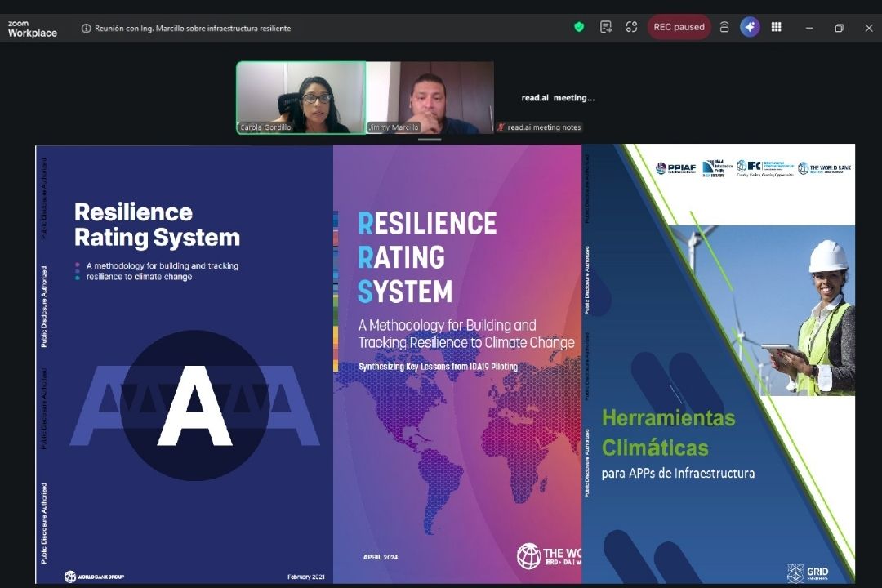Open the meeting notes icon in title bar
This screenshot has height=588, width=882.
click(x=606, y=27)
